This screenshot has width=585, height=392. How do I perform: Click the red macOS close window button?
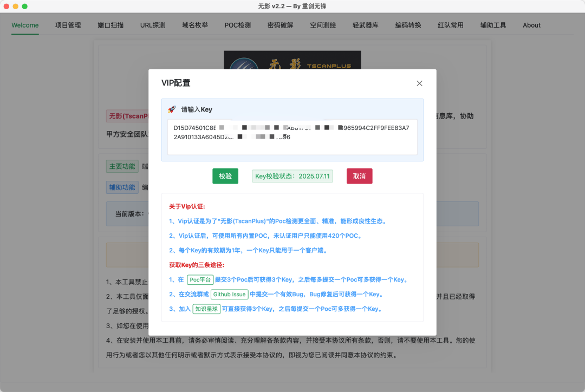(6, 6)
